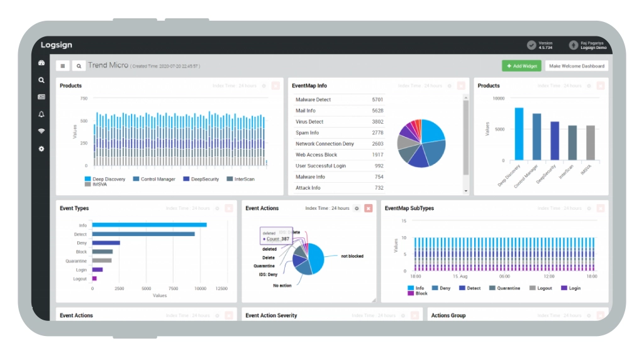This screenshot has height=358, width=644.
Task: Open settings gear of Products timeline widget
Action: pos(264,85)
